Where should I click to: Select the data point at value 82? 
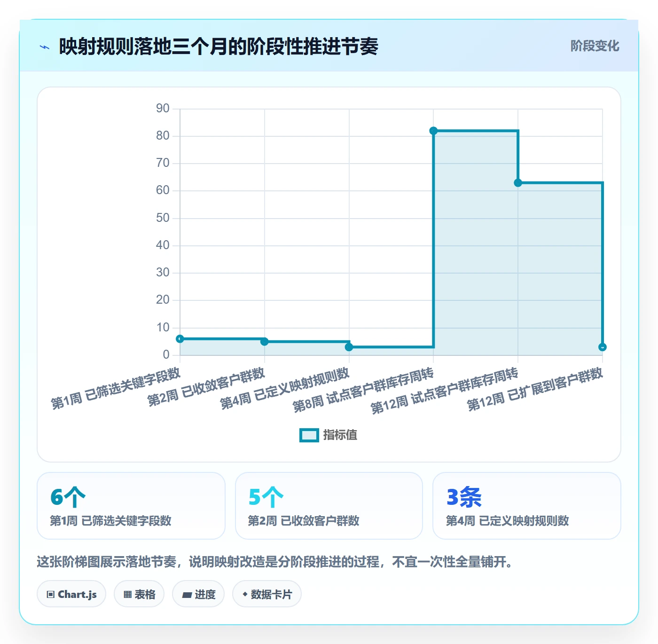433,131
